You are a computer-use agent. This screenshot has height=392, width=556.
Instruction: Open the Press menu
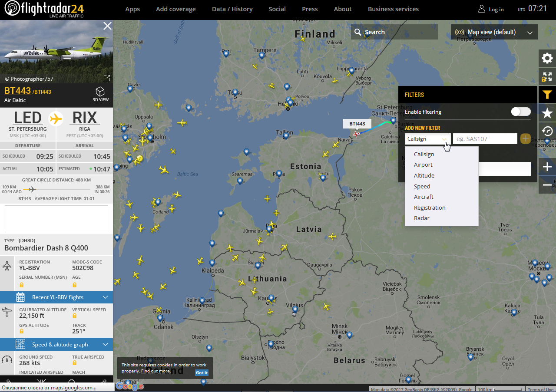310,9
